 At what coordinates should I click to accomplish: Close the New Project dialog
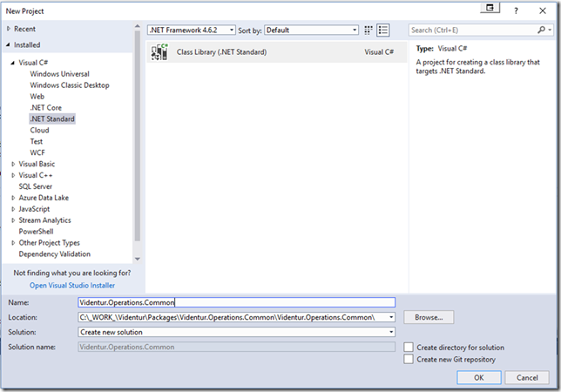(543, 10)
